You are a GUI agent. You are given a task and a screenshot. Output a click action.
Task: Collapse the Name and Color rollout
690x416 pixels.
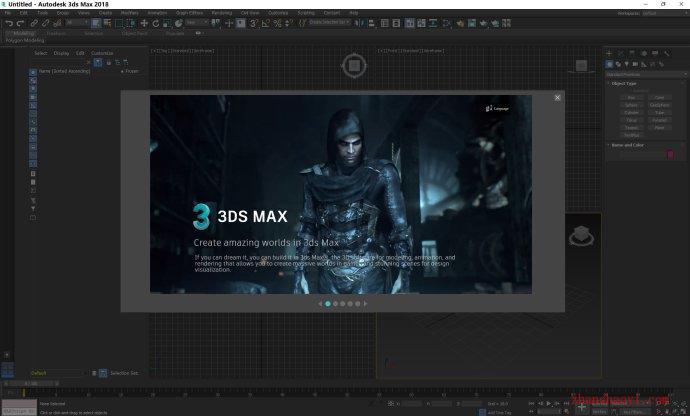[x=628, y=145]
